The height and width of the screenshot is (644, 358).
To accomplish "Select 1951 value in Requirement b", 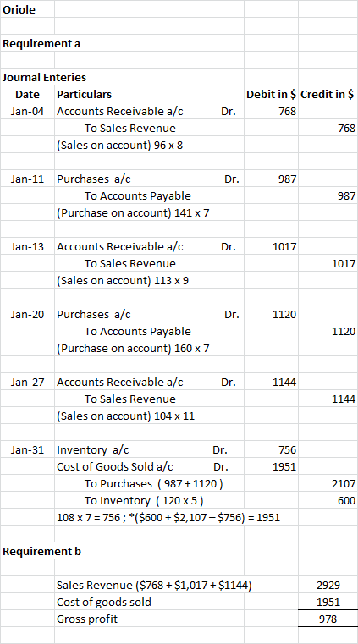I will pos(328,602).
